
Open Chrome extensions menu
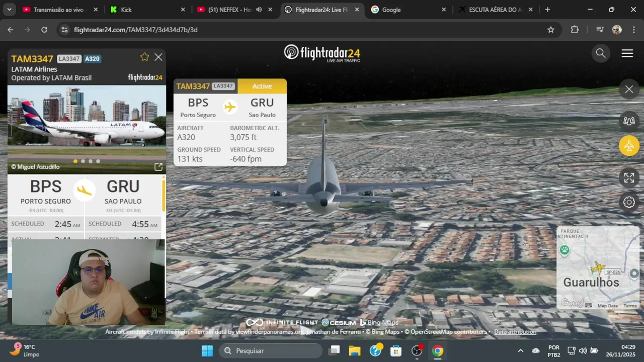point(575,30)
